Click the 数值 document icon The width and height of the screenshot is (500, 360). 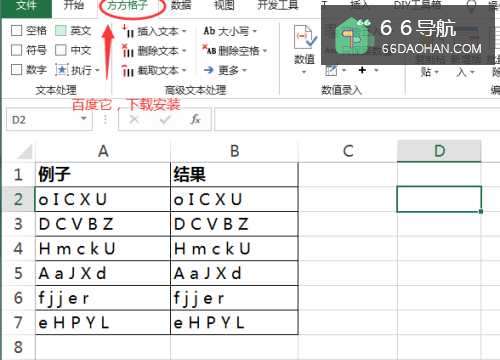(x=304, y=37)
